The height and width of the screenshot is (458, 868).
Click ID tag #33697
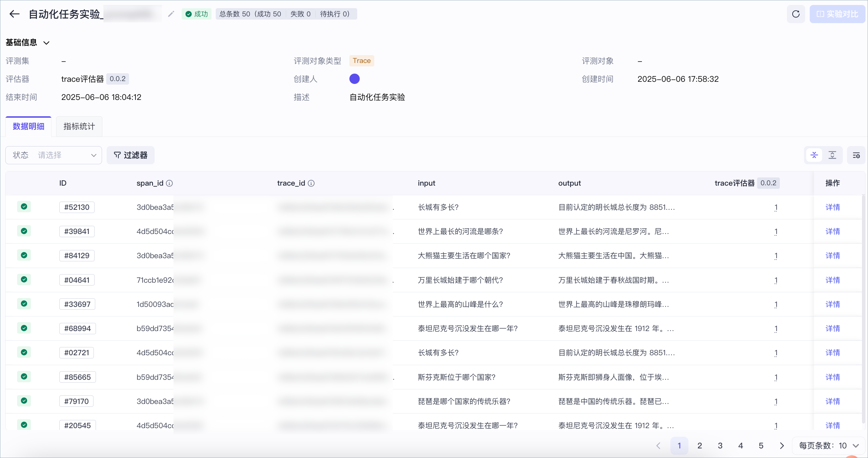77,304
